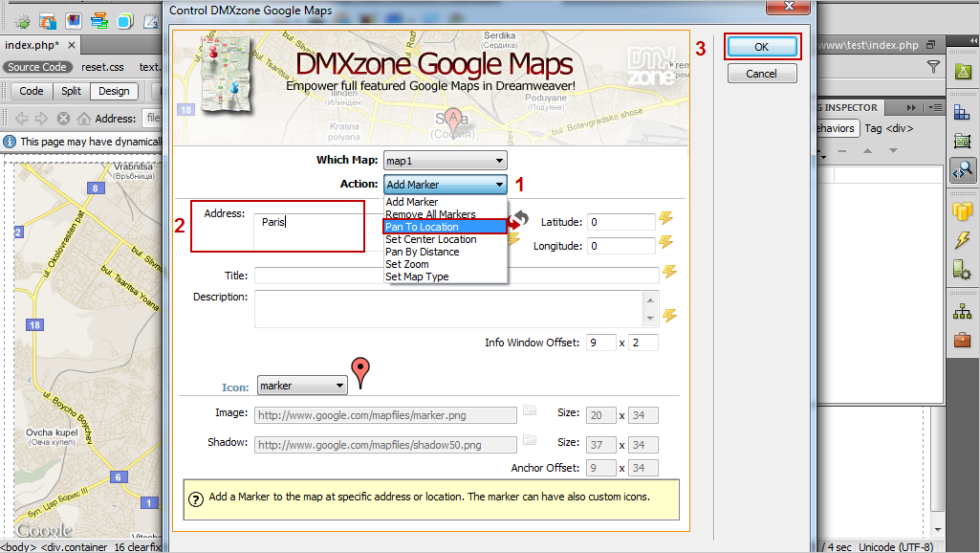This screenshot has width=980, height=553.
Task: Open the site map hierarchy panel icon
Action: click(963, 311)
